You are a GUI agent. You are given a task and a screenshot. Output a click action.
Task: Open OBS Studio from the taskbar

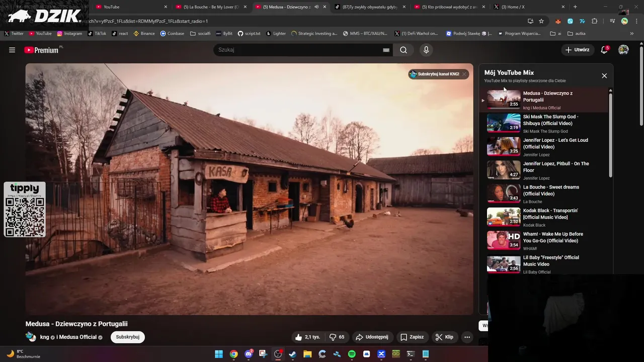pos(278,354)
